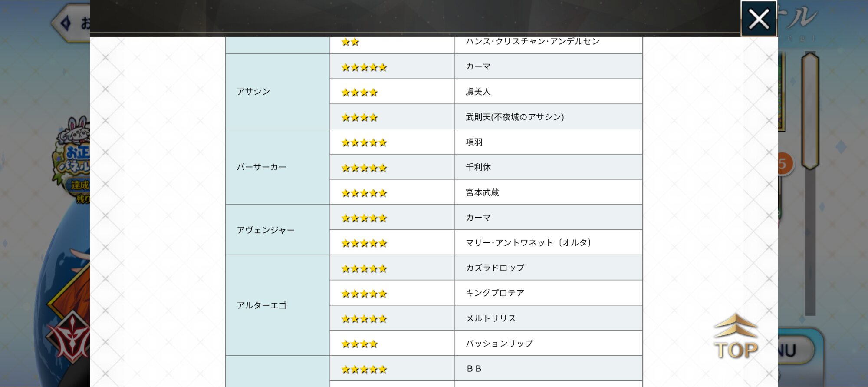The width and height of the screenshot is (868, 387).
Task: Tap the TOP scroll-to-top icon
Action: click(736, 337)
